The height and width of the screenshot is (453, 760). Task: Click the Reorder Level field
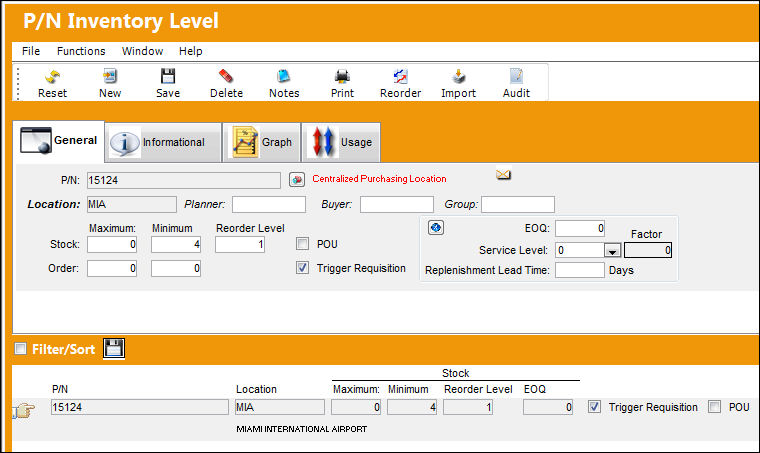pyautogui.click(x=240, y=244)
